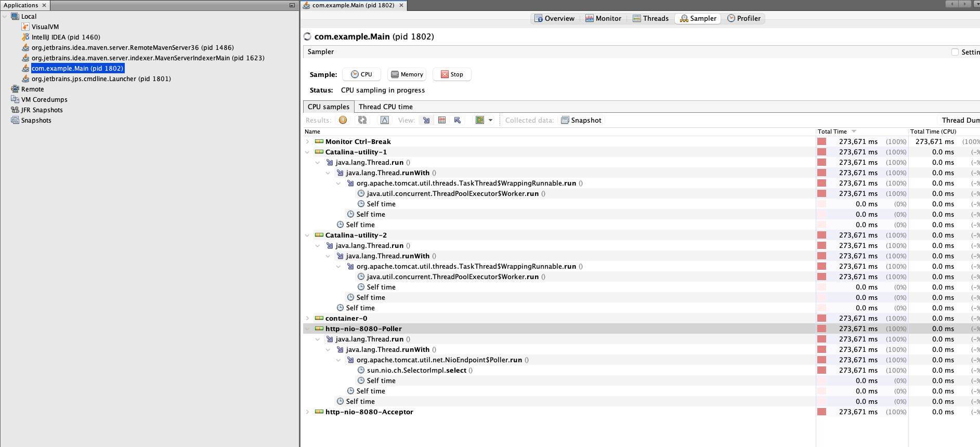Enable the Settings checkbox
Viewport: 980px width, 447px height.
955,52
